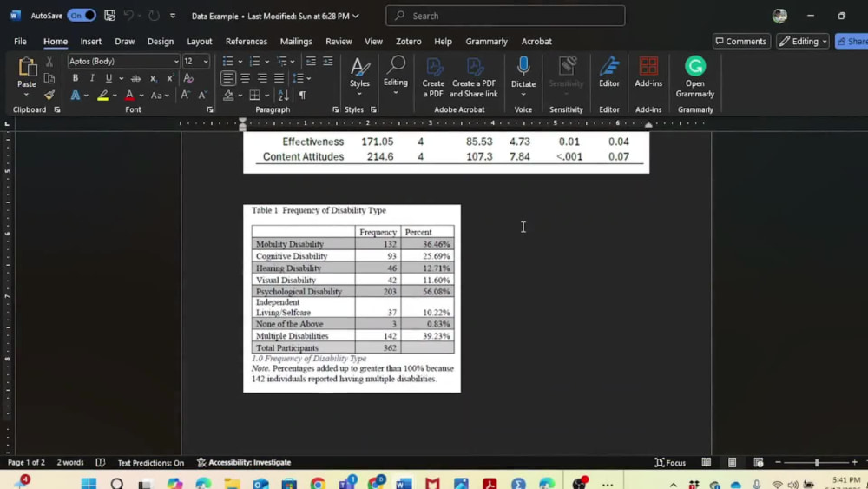Increase font size with grow font
The image size is (868, 489).
pyautogui.click(x=185, y=96)
